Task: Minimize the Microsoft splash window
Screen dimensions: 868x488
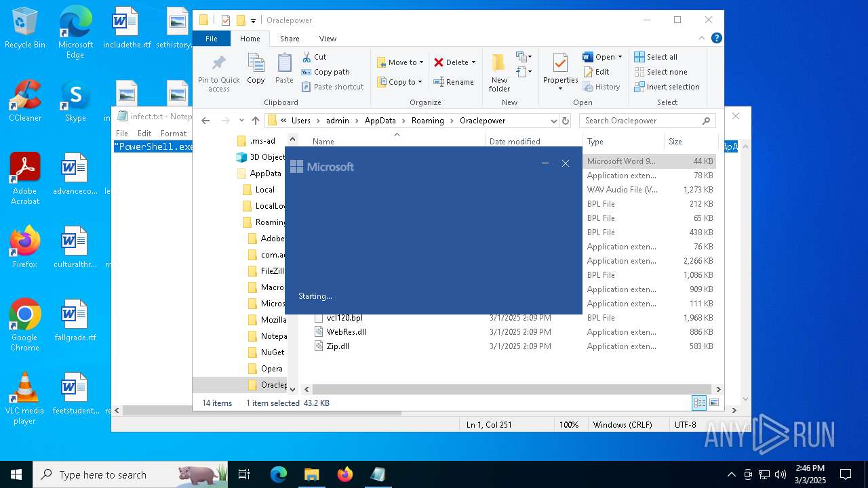Action: click(545, 163)
